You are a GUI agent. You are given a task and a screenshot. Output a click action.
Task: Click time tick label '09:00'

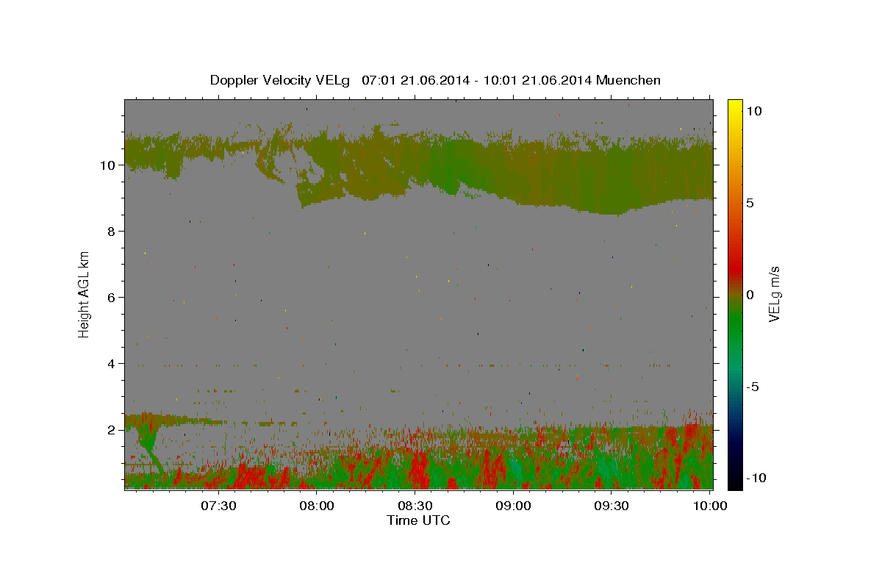(x=513, y=506)
